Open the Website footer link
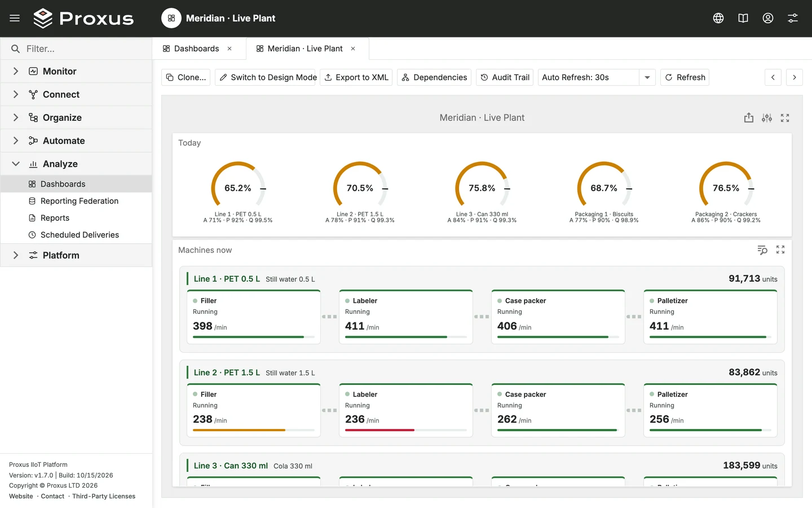The width and height of the screenshot is (812, 508). pos(21,496)
